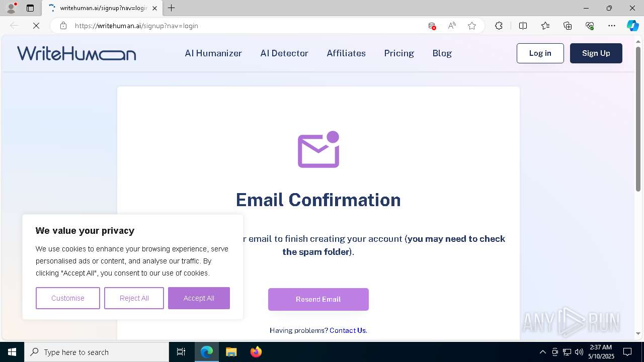Open the Favorites list icon
Viewport: 644px width, 362px height.
[545, 26]
